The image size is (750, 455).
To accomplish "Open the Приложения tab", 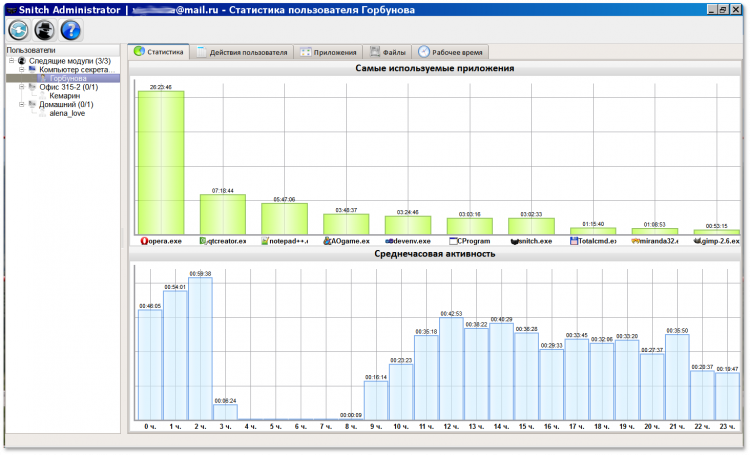I will [x=328, y=52].
